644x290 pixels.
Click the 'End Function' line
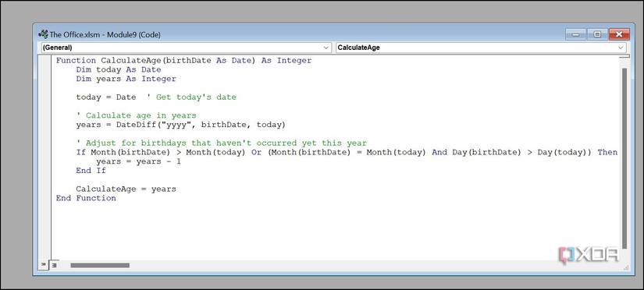pos(86,198)
